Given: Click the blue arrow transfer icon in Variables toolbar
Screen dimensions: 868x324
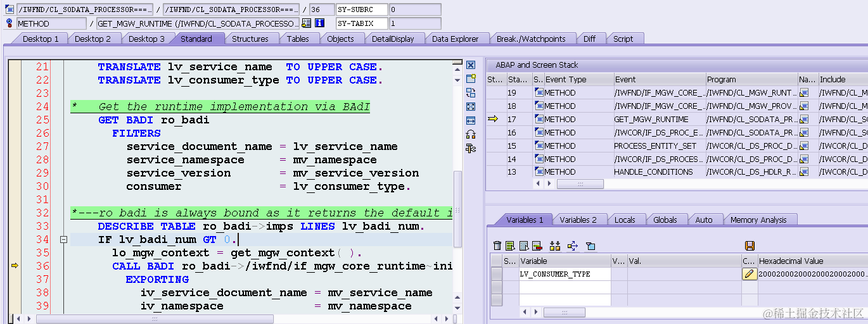Looking at the screenshot, I should (x=573, y=246).
